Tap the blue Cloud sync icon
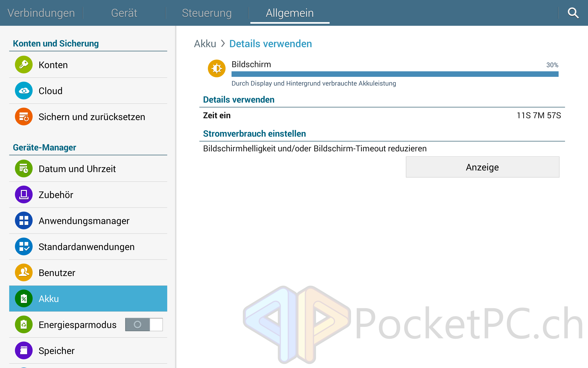The height and width of the screenshot is (368, 588). (24, 91)
